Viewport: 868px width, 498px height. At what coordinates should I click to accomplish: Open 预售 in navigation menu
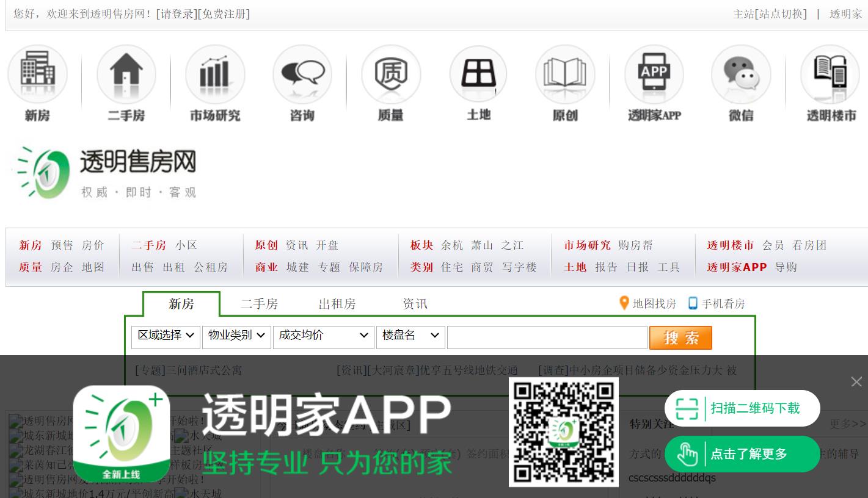(62, 245)
